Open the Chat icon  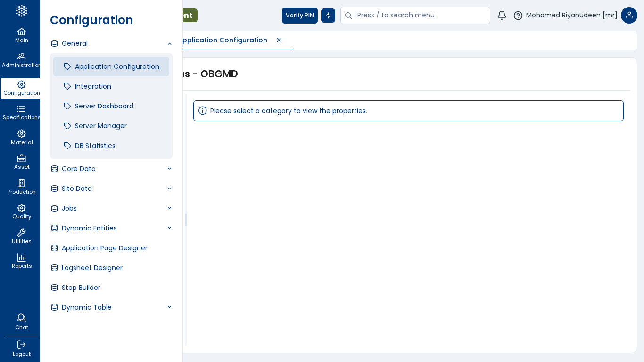pyautogui.click(x=21, y=318)
